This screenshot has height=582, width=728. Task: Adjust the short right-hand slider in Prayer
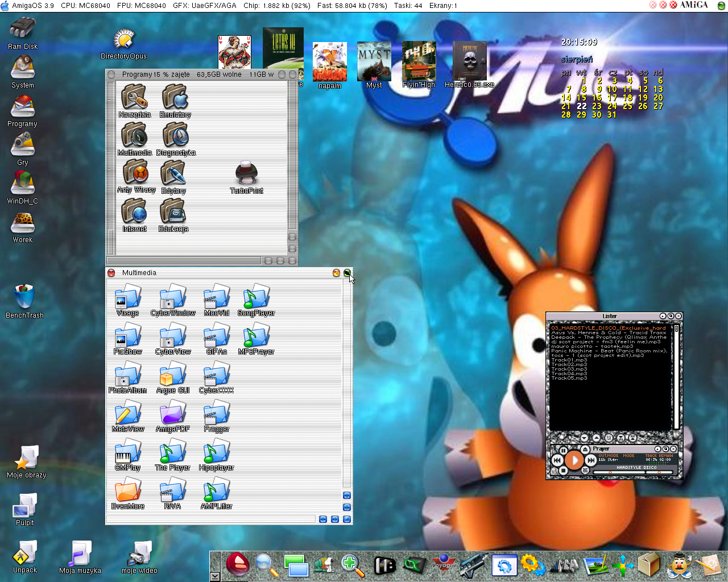(x=660, y=472)
